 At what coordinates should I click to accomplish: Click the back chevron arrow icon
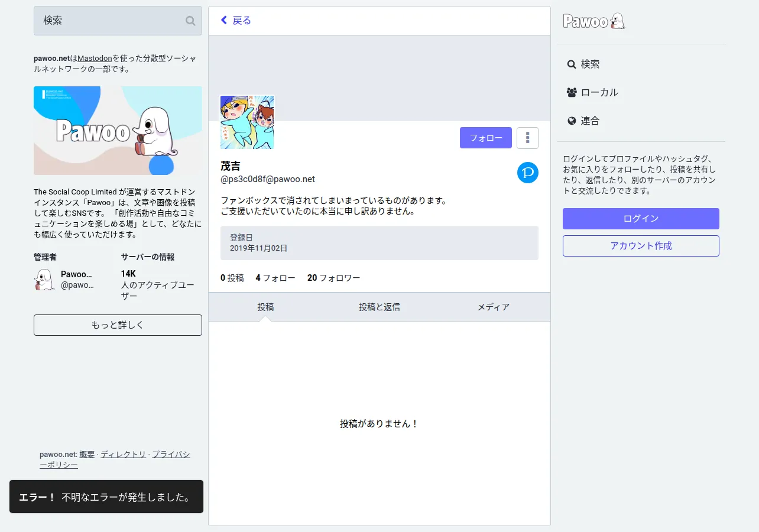click(x=224, y=20)
